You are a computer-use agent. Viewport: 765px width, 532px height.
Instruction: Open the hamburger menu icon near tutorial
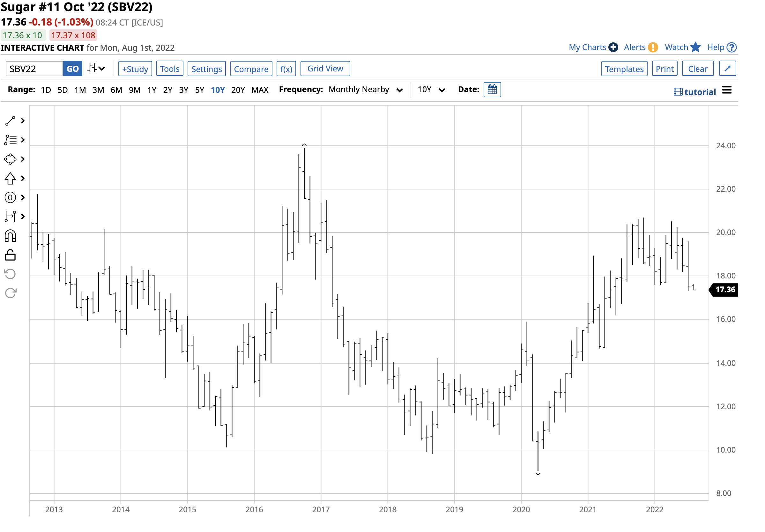pos(727,90)
